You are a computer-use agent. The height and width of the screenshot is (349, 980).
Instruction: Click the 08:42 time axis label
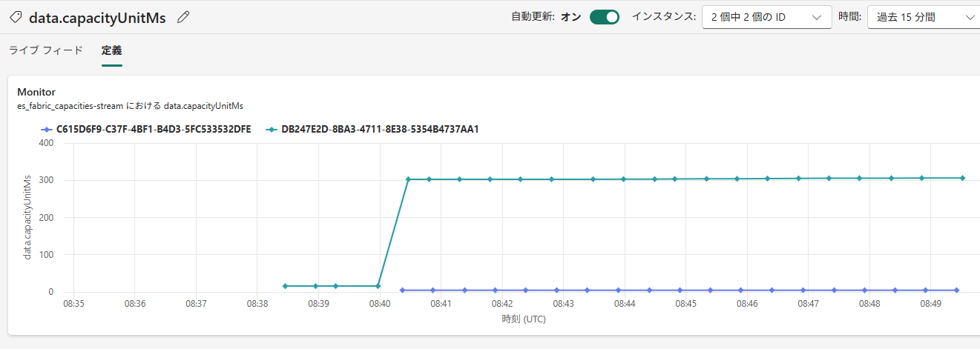(x=502, y=304)
